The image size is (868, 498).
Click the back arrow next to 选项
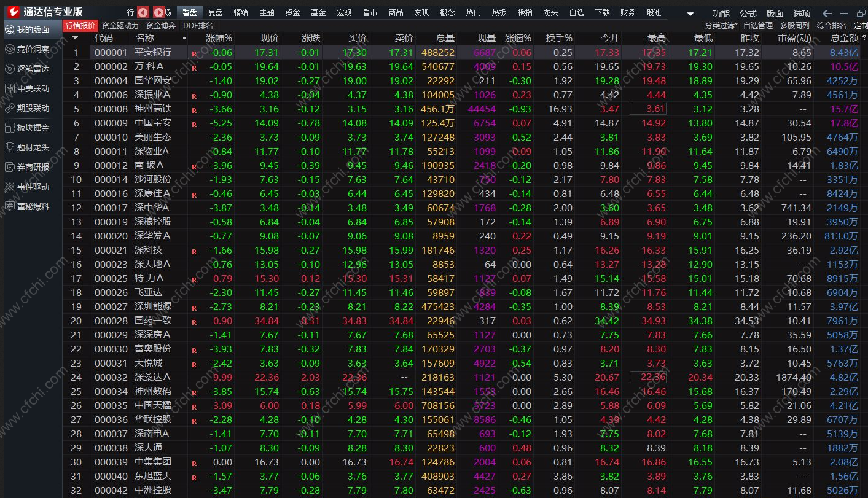coord(827,13)
